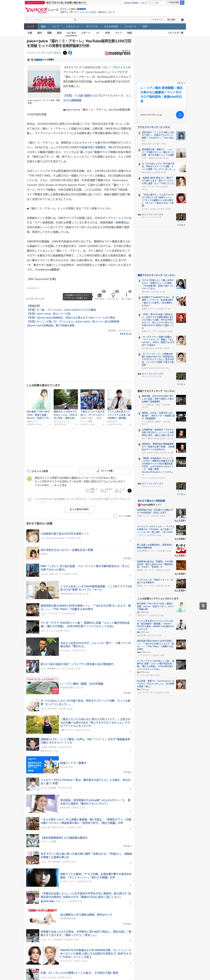Switch to the 'ランキング' tab
Image resolution: width=210 pixels, height=980 pixels.
[x=130, y=27]
